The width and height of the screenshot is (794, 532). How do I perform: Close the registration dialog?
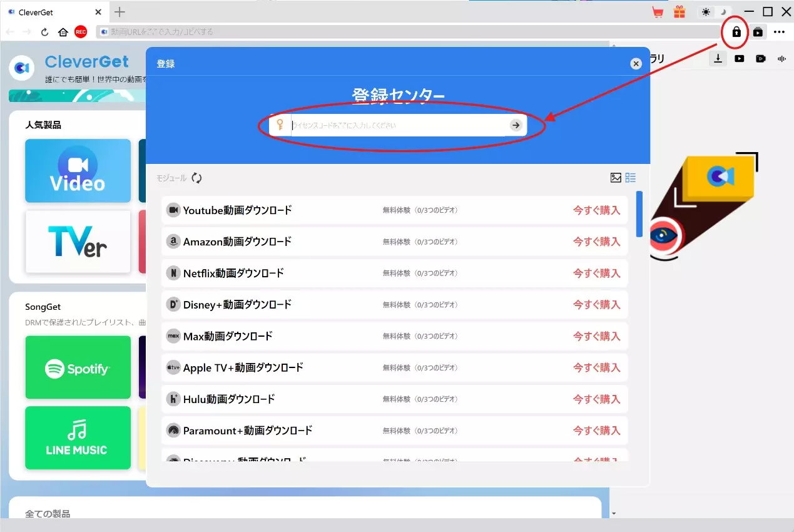click(636, 63)
